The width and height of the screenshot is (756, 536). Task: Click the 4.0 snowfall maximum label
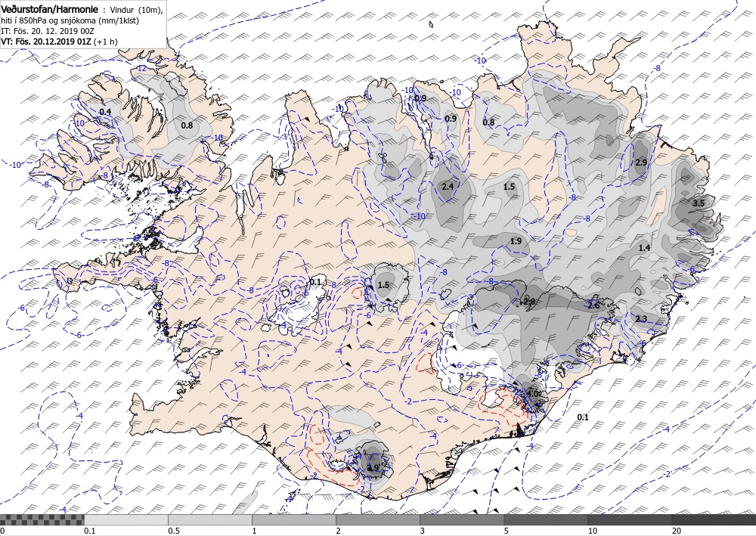(x=533, y=394)
